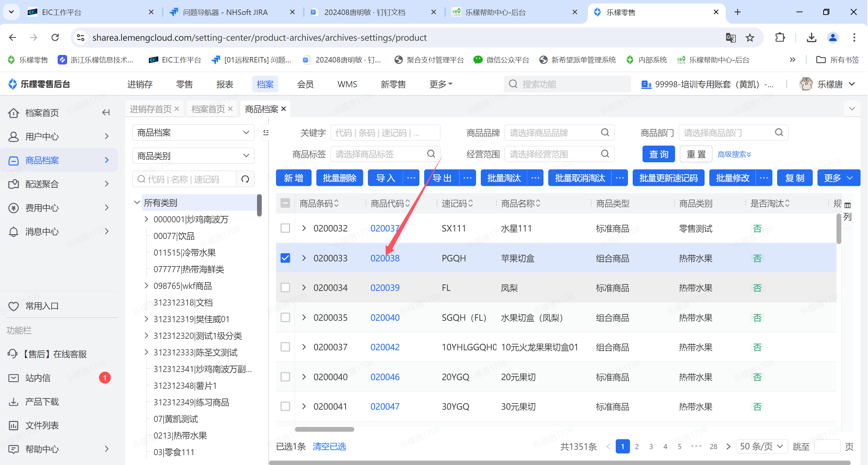Check the row for 凤梨

285,287
